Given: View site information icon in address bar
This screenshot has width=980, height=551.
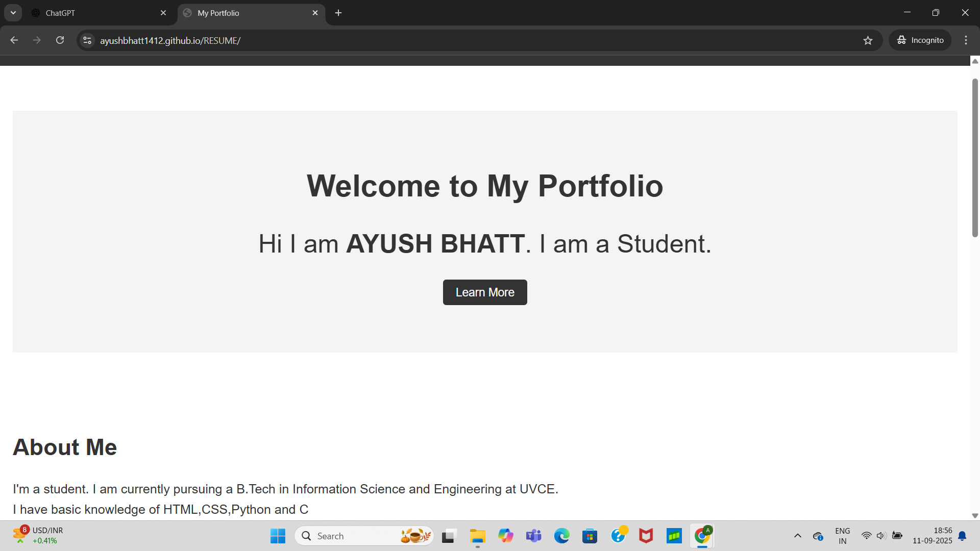Looking at the screenshot, I should coord(87,40).
